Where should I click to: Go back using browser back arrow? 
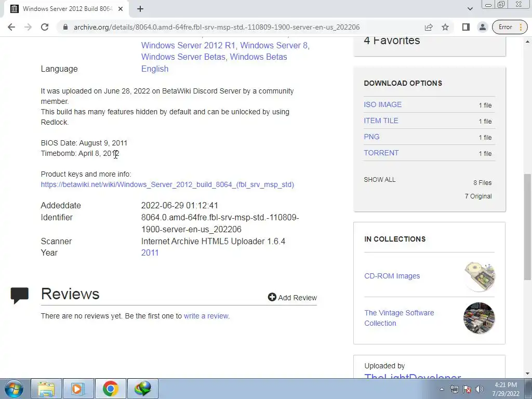[11, 27]
